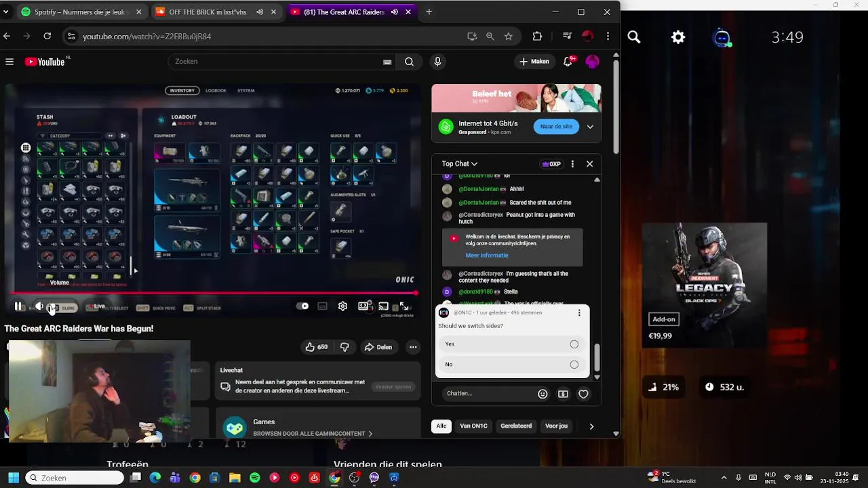Click search icon in PlayStation window

tap(634, 37)
